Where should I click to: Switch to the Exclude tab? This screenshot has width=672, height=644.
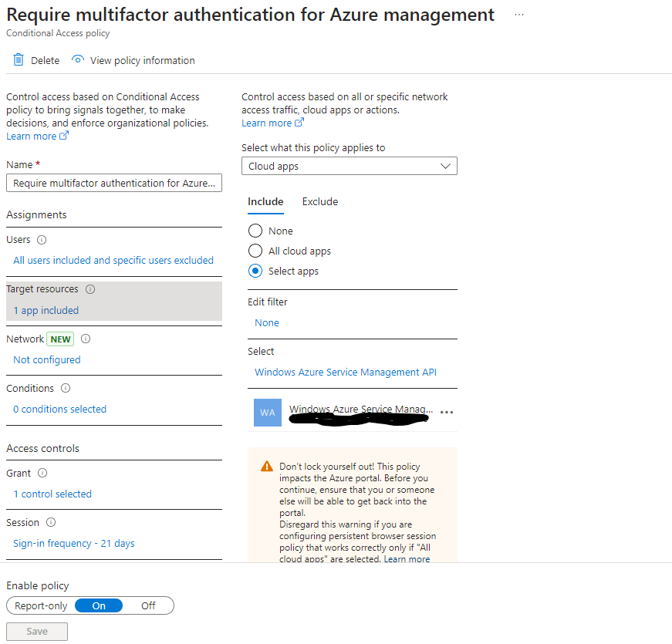(x=319, y=201)
